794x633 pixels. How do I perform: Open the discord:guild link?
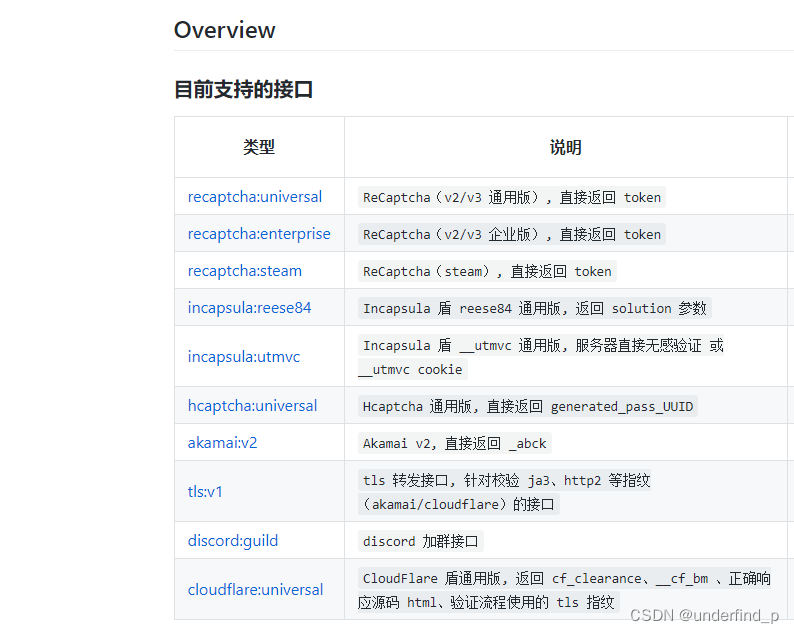tap(232, 541)
